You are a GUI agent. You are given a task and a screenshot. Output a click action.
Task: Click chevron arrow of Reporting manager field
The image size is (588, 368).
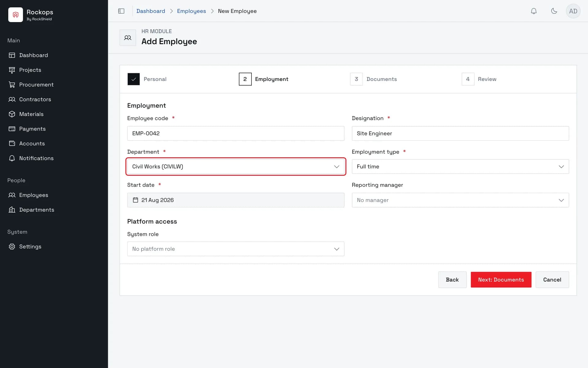(x=561, y=200)
